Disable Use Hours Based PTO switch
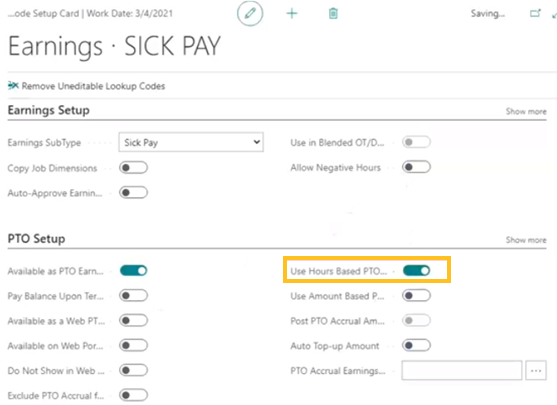557x405 pixels. [x=416, y=271]
